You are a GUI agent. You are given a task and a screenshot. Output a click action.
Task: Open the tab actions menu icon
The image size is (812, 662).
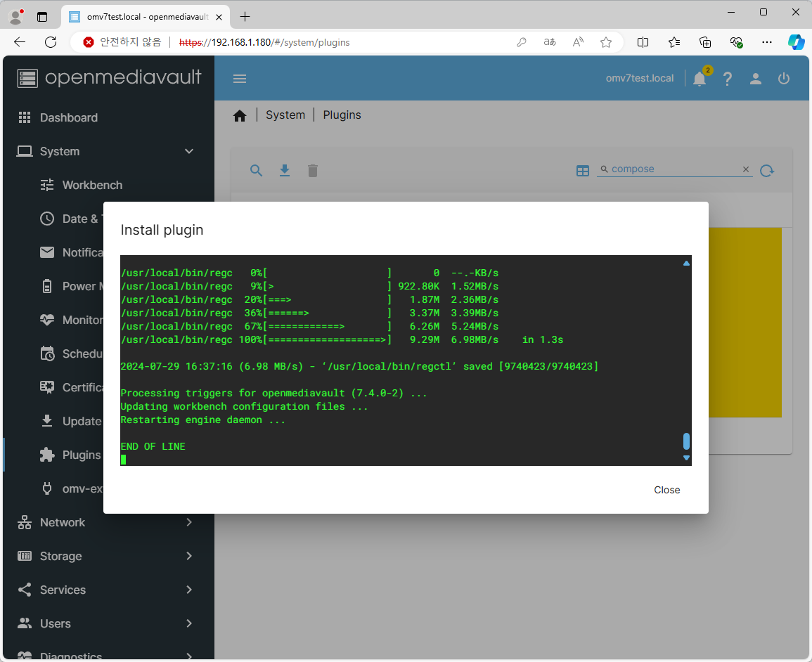[x=42, y=17]
